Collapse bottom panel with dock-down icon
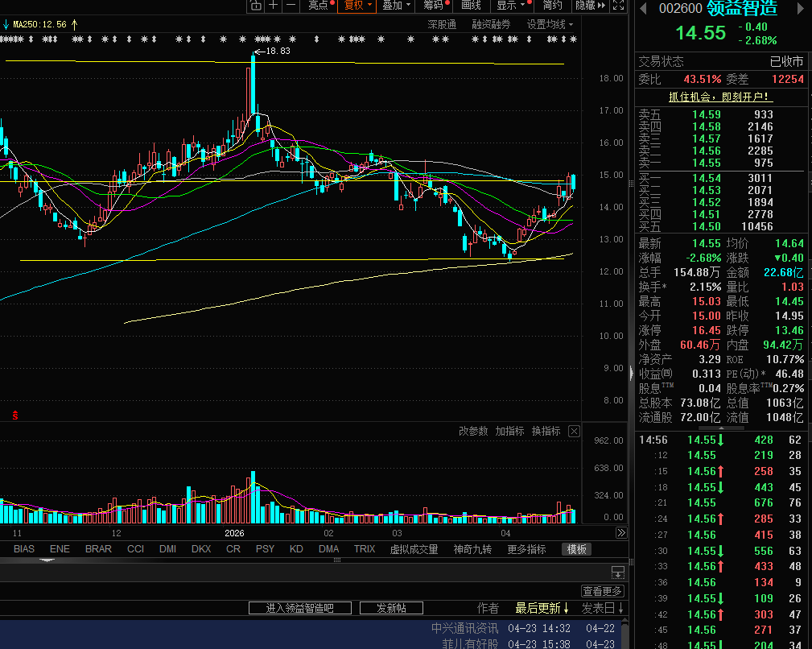This screenshot has width=812, height=649. (618, 573)
